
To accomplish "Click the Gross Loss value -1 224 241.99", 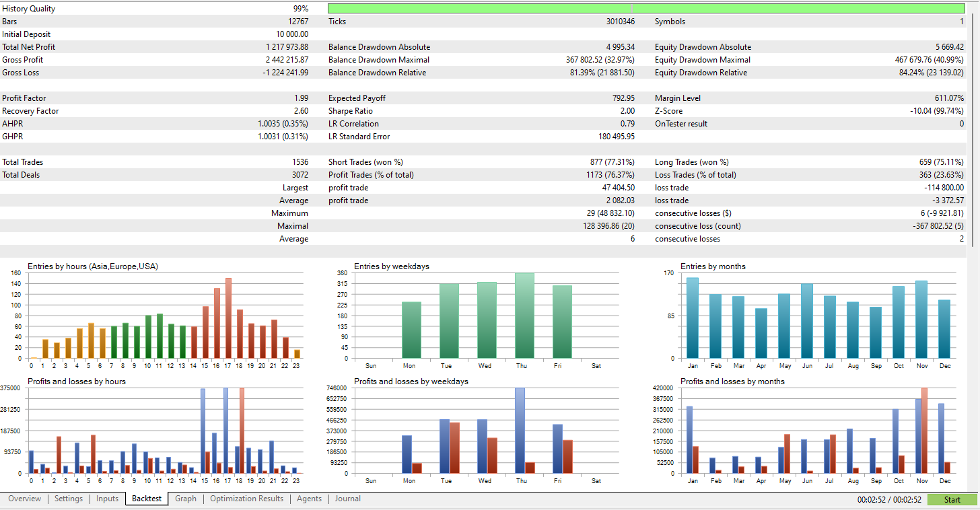I will pyautogui.click(x=285, y=73).
